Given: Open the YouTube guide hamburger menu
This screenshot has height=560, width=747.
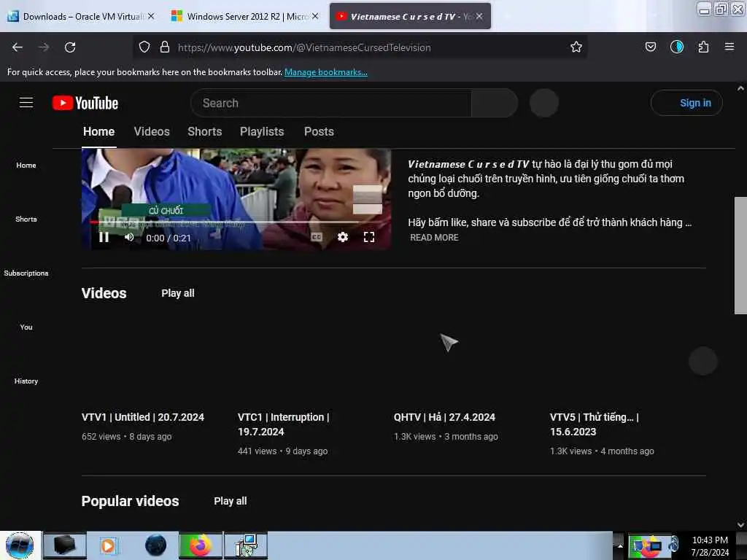Looking at the screenshot, I should (x=26, y=102).
